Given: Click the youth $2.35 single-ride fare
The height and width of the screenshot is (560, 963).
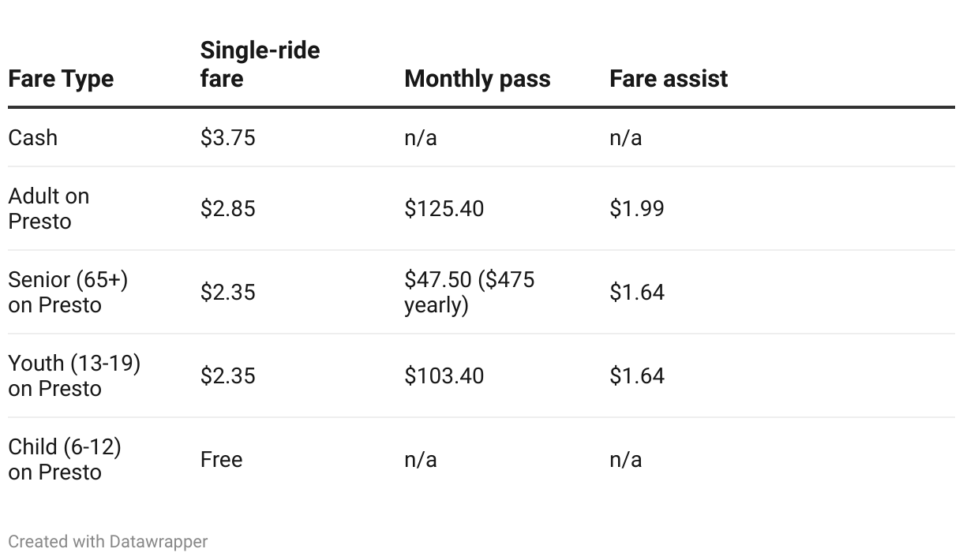Looking at the screenshot, I should 227,376.
